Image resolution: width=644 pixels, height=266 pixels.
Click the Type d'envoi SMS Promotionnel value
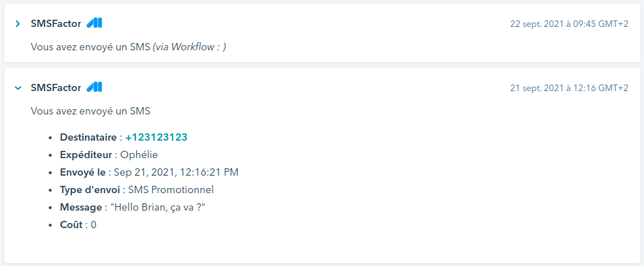[171, 190]
